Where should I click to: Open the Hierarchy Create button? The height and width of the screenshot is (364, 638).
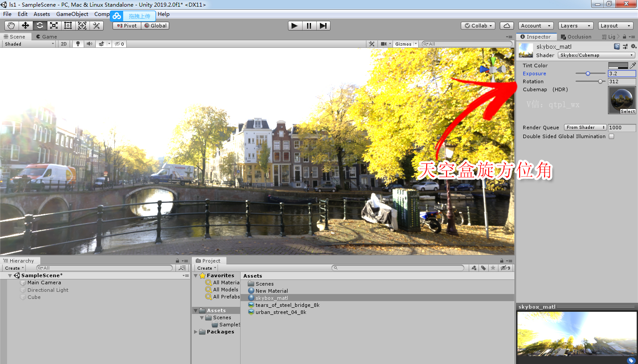(x=14, y=268)
